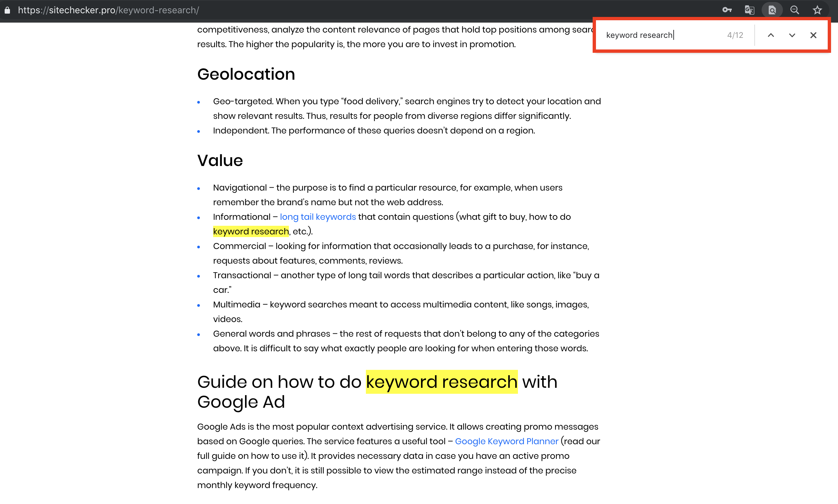Click the sitechecker.pro URL in address bar
Image resolution: width=838 pixels, height=504 pixels.
(108, 10)
